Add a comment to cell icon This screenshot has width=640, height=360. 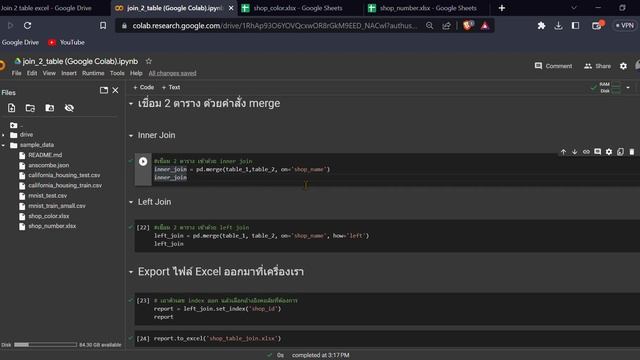tap(598, 152)
